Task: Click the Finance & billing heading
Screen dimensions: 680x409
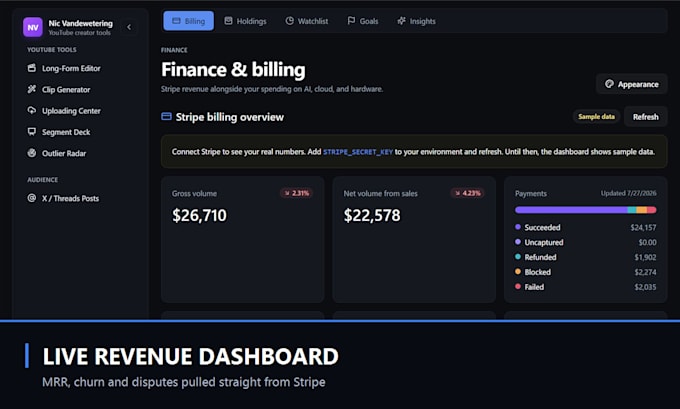Action: pyautogui.click(x=233, y=69)
